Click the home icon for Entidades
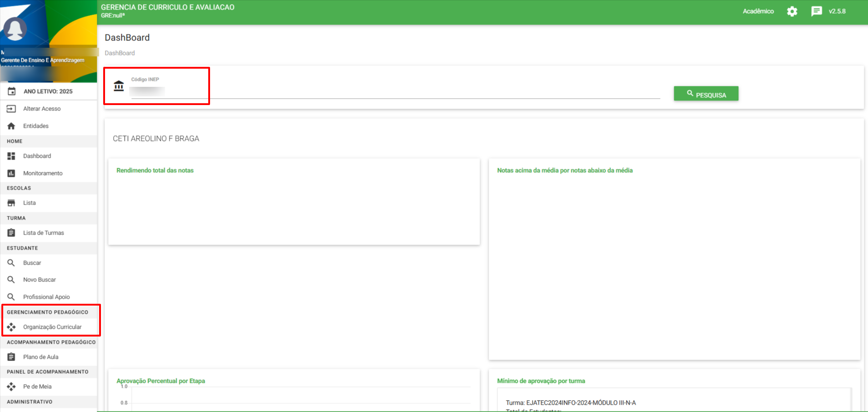The height and width of the screenshot is (412, 868). point(11,126)
